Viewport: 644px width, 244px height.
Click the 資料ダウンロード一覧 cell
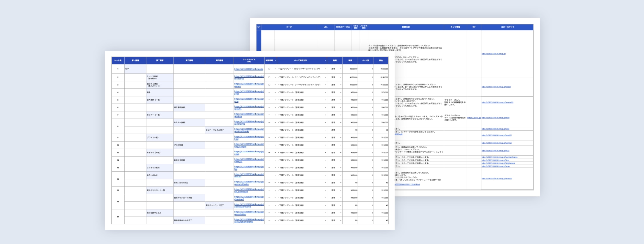(x=160, y=190)
